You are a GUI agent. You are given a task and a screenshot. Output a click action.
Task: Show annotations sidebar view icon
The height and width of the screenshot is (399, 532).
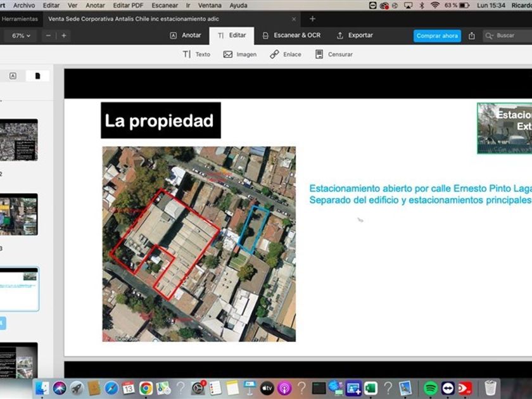(13, 75)
